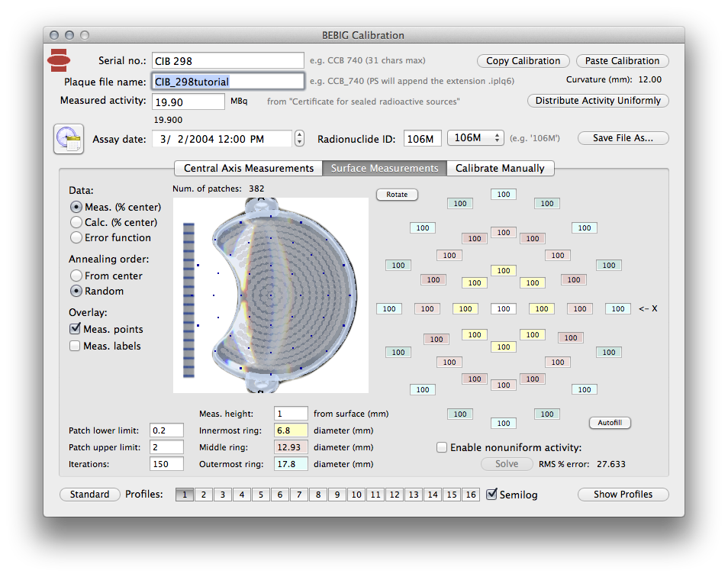Screen dimensions: 728x577
Task: Open the Calibrate Manually tab
Action: point(500,168)
